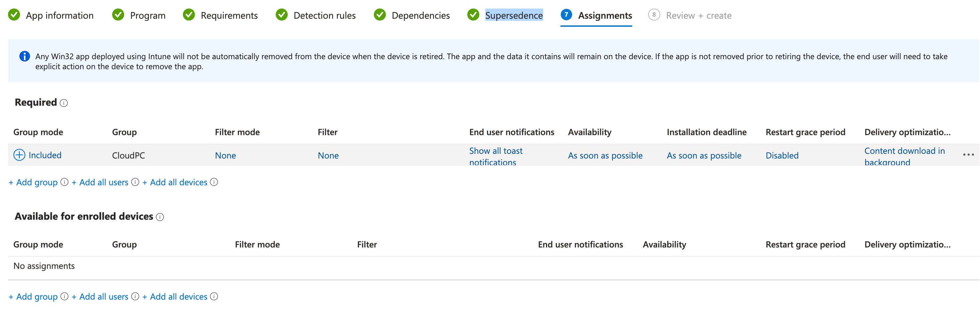Jump to Review + create step
Image resolution: width=980 pixels, height=309 pixels.
tap(699, 16)
